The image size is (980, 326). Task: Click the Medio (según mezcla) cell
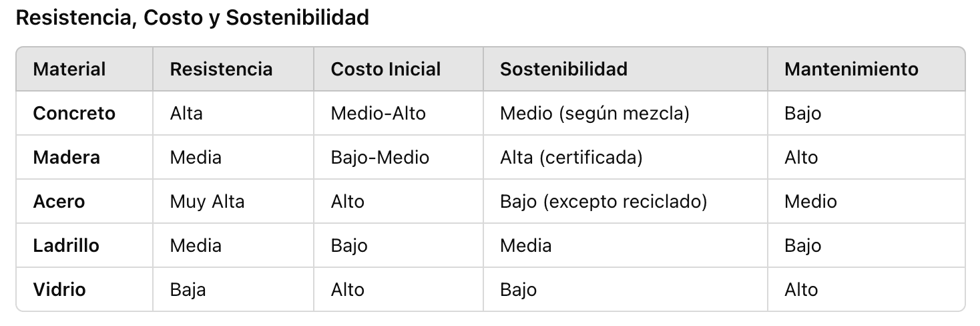(x=594, y=114)
